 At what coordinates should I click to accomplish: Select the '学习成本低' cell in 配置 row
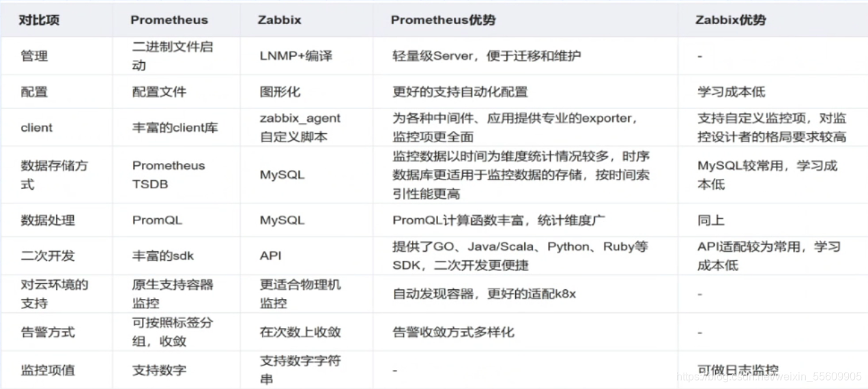pos(731,91)
